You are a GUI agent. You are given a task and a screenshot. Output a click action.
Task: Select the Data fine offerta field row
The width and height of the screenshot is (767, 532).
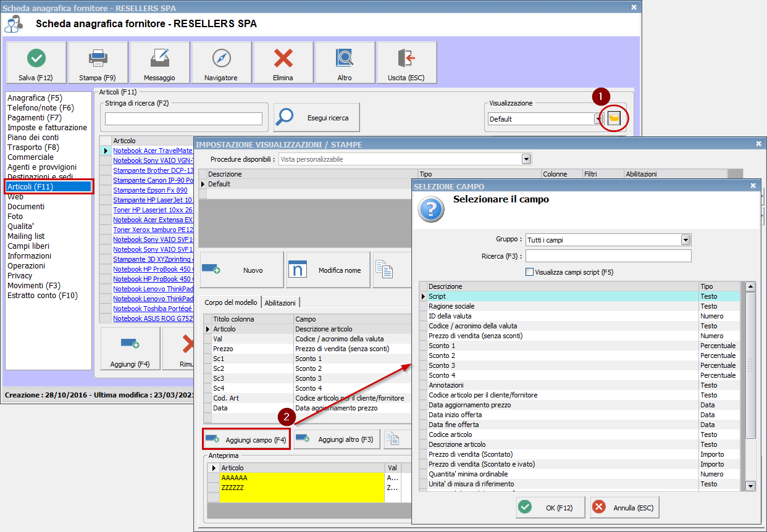(579, 425)
